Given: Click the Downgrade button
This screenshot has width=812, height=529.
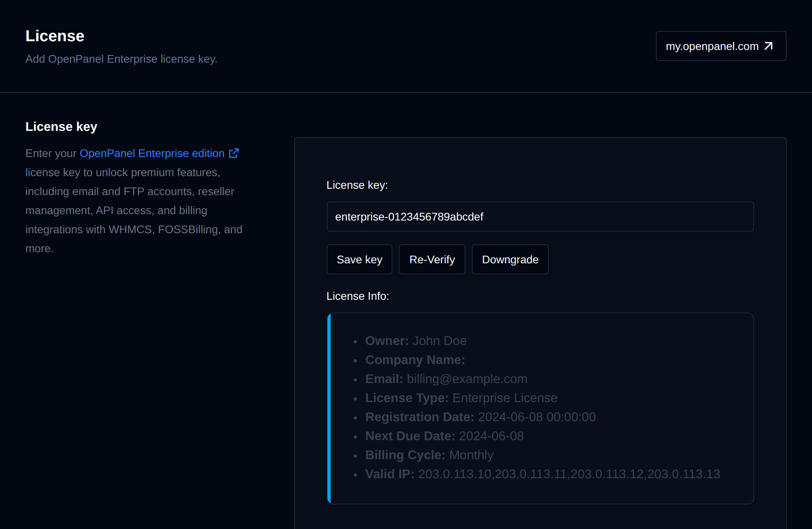Looking at the screenshot, I should click(x=510, y=259).
